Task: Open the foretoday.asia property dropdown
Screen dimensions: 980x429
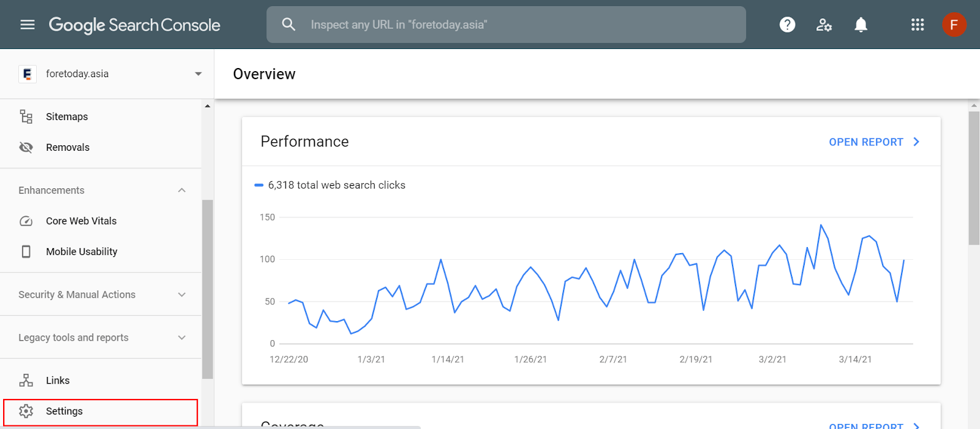Action: pyautogui.click(x=198, y=74)
